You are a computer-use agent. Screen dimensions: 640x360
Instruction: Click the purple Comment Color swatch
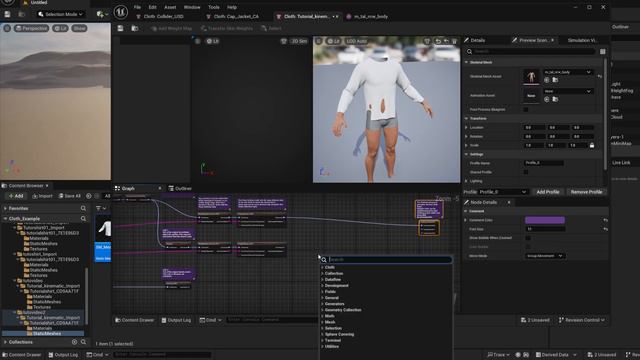pyautogui.click(x=545, y=220)
